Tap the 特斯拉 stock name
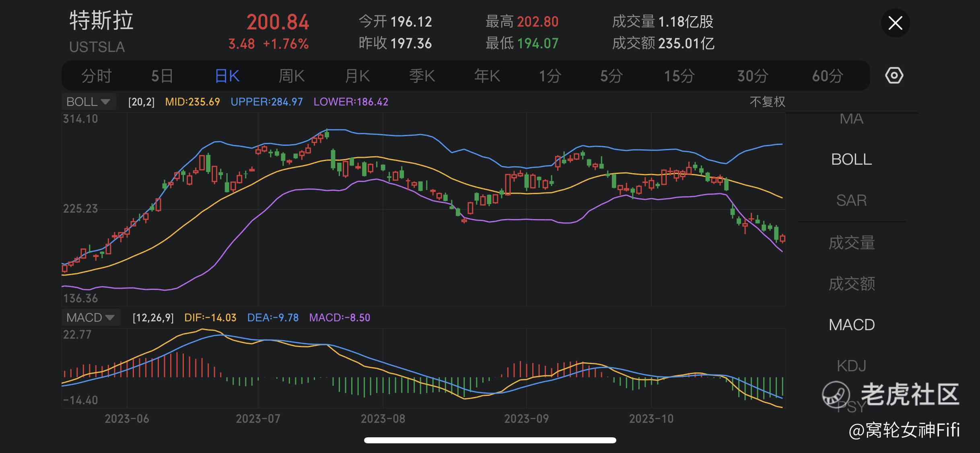The image size is (980, 453). coord(101,21)
